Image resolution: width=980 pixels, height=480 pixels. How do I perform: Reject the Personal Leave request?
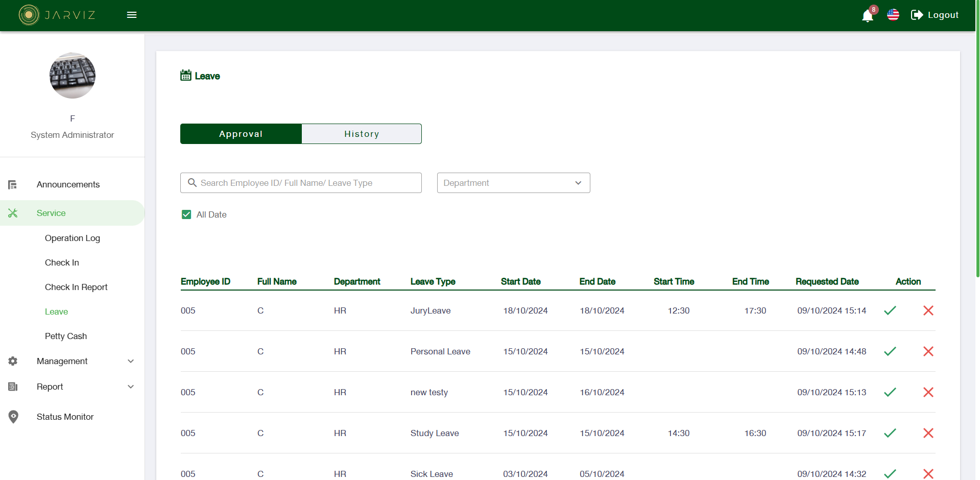[928, 351]
